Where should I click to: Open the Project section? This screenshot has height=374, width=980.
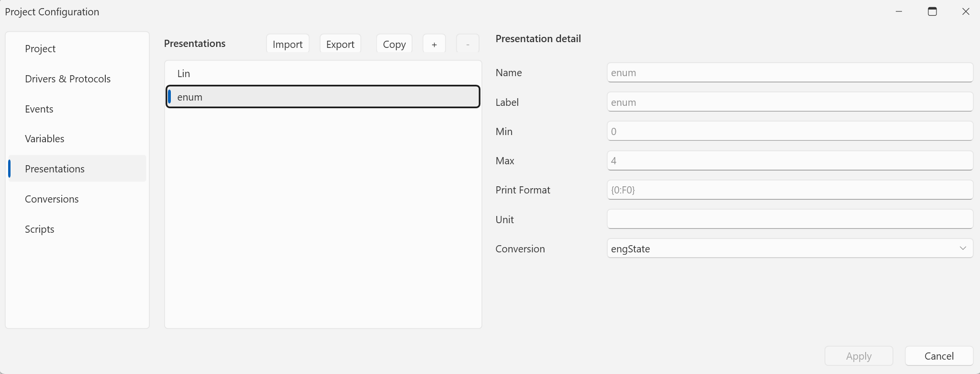(77, 49)
